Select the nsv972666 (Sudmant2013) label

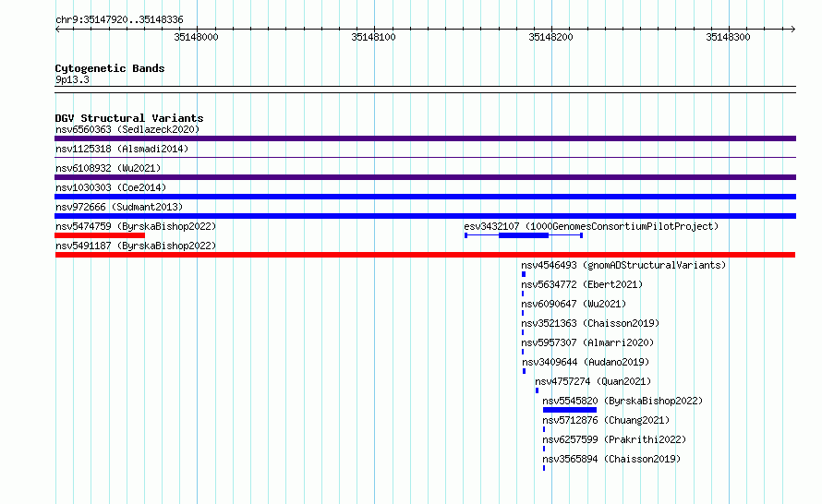pos(119,207)
